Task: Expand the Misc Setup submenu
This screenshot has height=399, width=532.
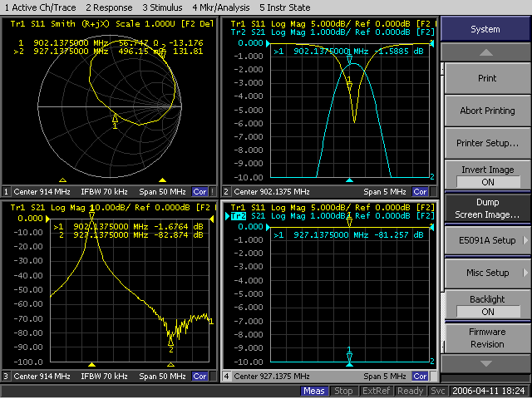Action: (x=487, y=273)
